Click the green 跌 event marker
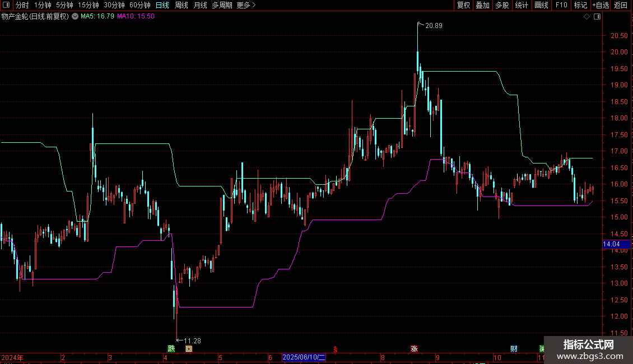This screenshot has height=364, width=633. [171, 349]
